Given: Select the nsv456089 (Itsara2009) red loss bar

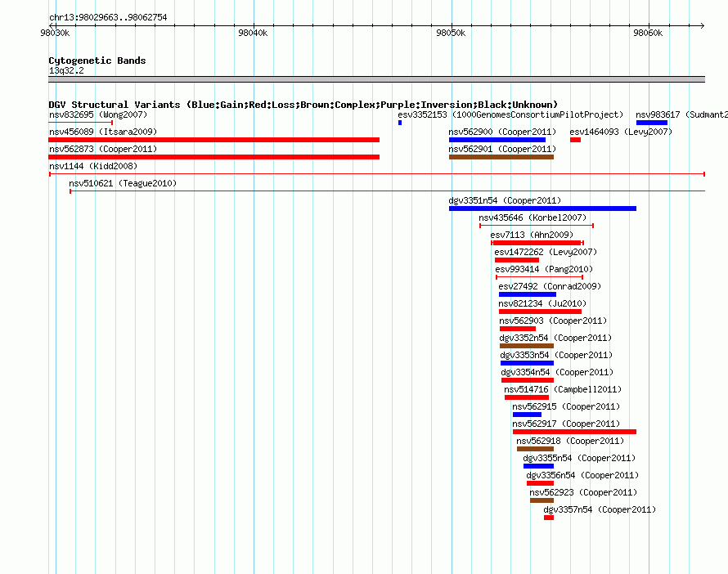Looking at the screenshot, I should coord(214,140).
